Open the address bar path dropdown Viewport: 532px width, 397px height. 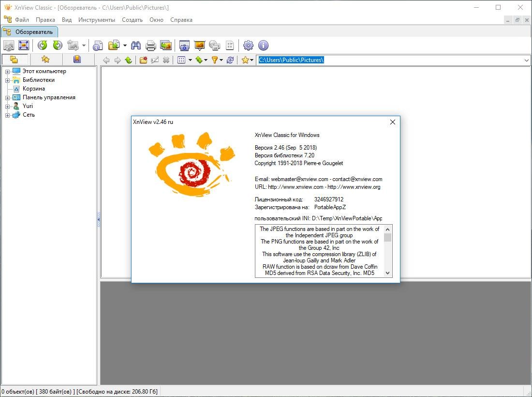(x=527, y=61)
